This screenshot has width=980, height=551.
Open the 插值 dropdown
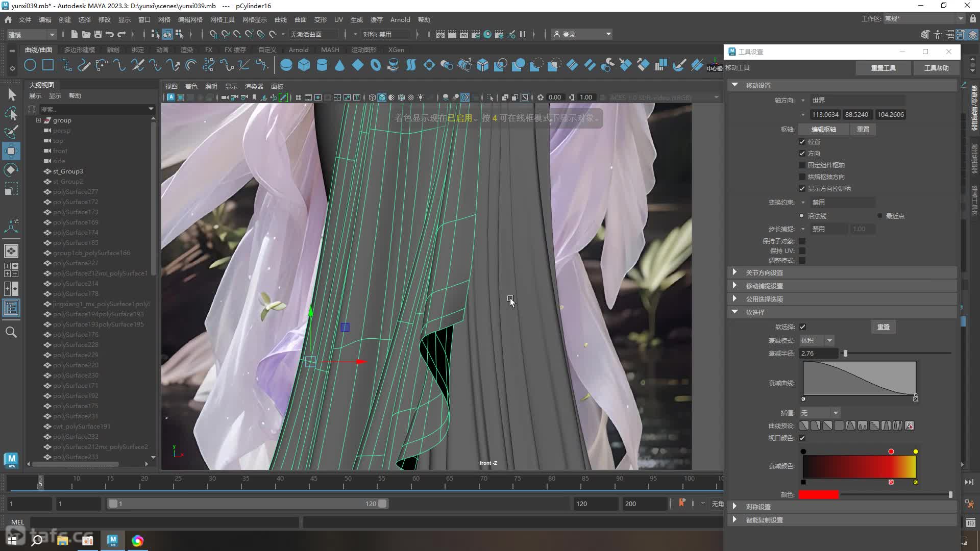coord(820,413)
